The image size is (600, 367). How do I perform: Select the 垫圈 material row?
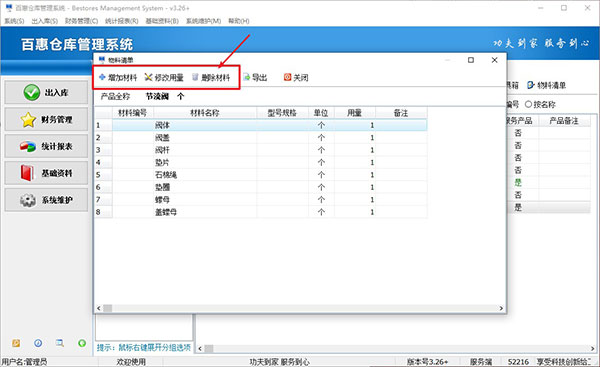(270, 187)
